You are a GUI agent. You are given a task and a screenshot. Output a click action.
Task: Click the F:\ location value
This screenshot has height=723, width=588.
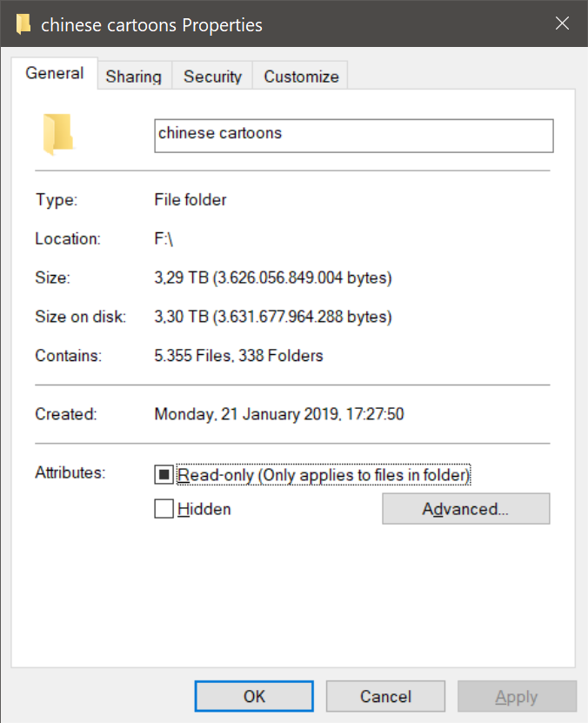[x=164, y=239]
